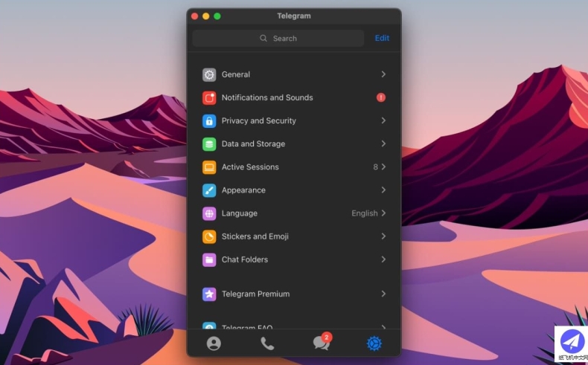The image size is (588, 365).
Task: Click the Search input field
Action: pyautogui.click(x=278, y=38)
